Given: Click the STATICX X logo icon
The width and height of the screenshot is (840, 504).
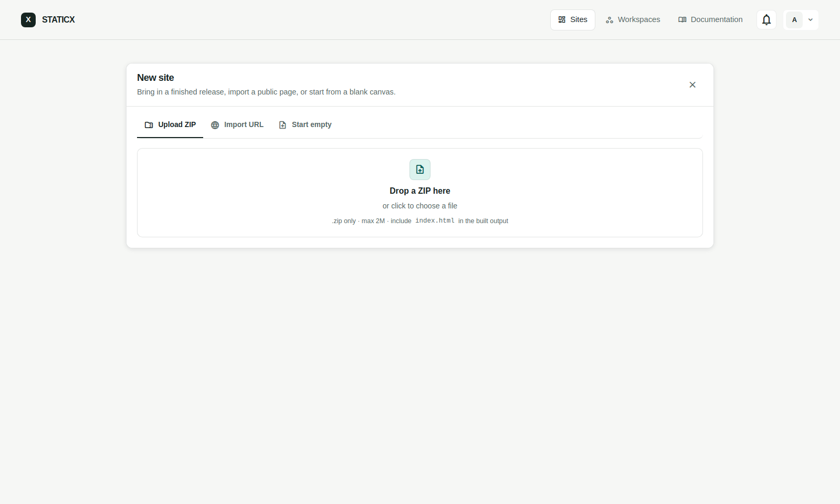Looking at the screenshot, I should [28, 20].
